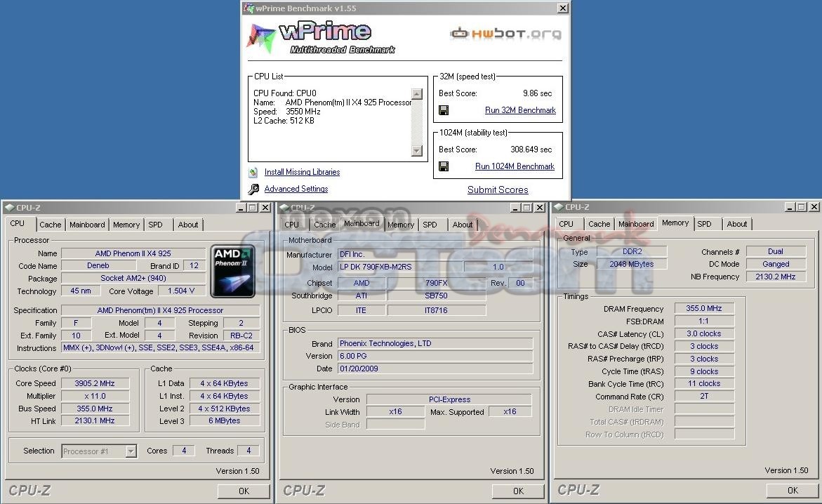Run the 32M Benchmark
The width and height of the screenshot is (822, 504).
click(520, 110)
